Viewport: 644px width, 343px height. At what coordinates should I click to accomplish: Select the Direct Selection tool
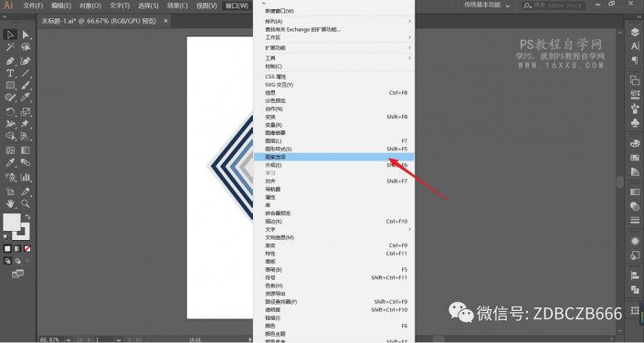click(26, 35)
